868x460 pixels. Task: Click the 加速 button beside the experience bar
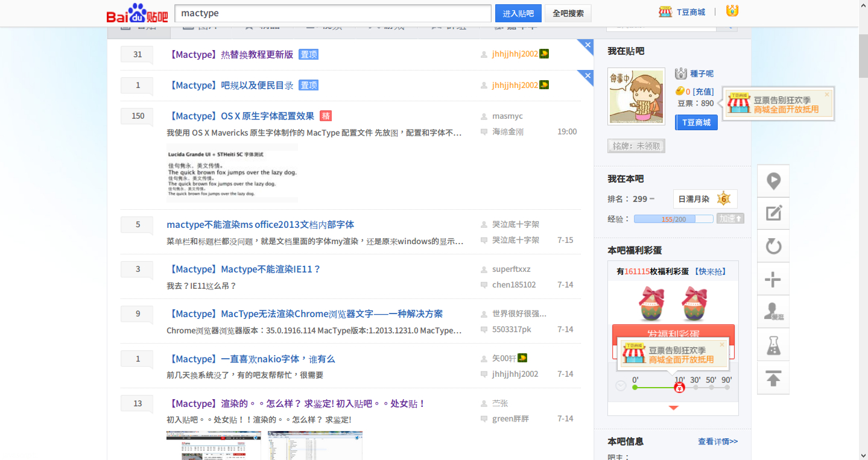(x=730, y=219)
